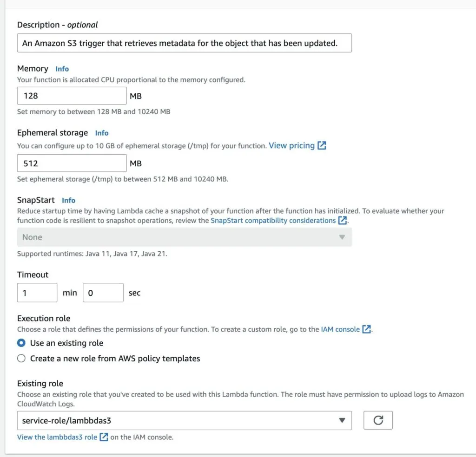Click external link icon beside IAM console
The height and width of the screenshot is (457, 476).
(x=366, y=328)
